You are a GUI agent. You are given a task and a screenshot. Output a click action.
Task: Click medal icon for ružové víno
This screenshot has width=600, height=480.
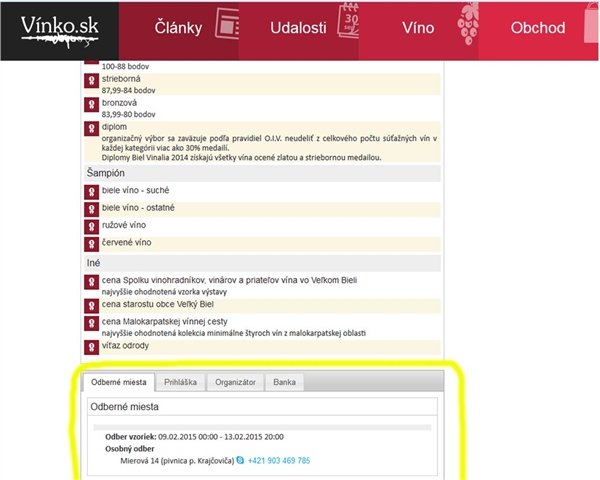[91, 227]
